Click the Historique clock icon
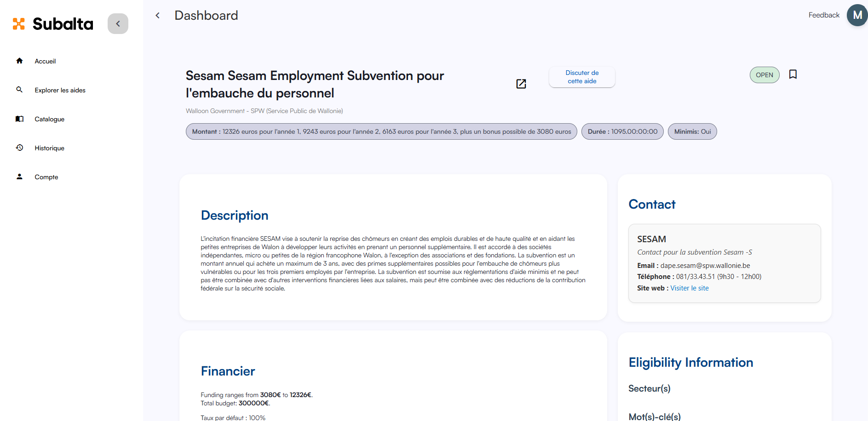Viewport: 868px width, 421px height. click(x=19, y=148)
